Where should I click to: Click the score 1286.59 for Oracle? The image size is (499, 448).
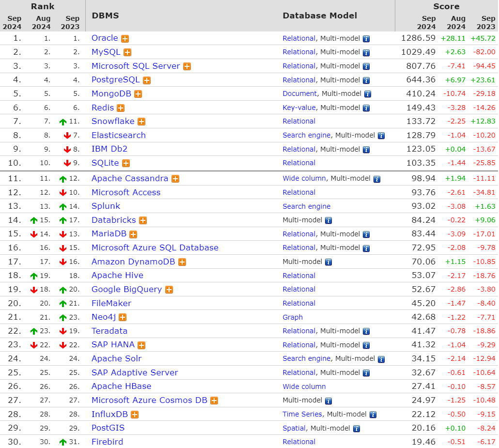coord(418,38)
